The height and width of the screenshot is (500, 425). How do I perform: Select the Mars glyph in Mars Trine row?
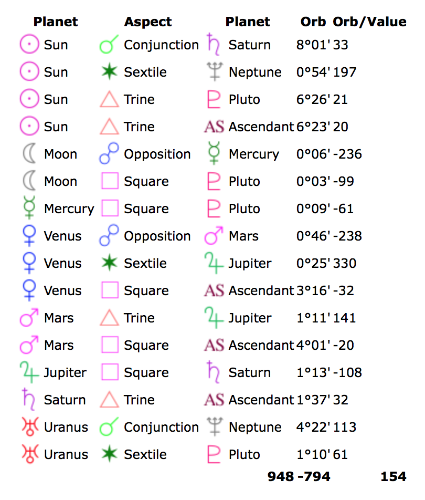point(29,317)
